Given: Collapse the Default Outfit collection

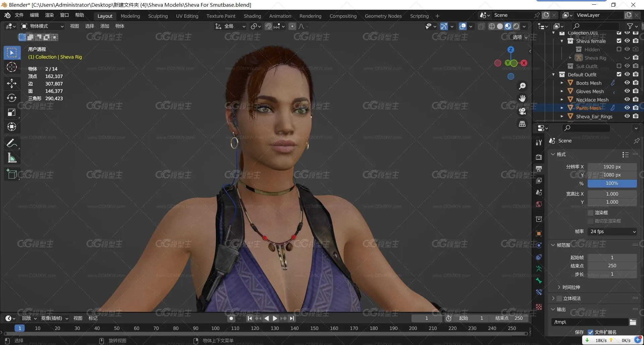Looking at the screenshot, I should tap(553, 74).
